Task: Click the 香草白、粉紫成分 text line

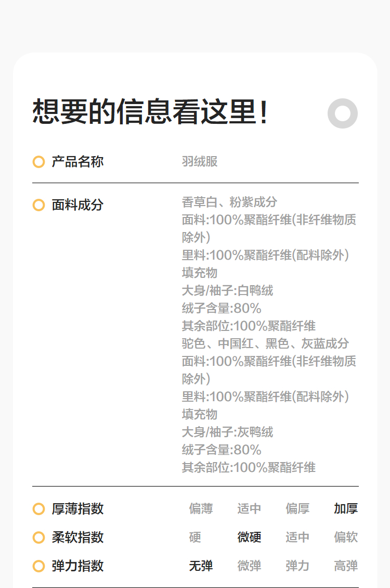Action: tap(229, 202)
